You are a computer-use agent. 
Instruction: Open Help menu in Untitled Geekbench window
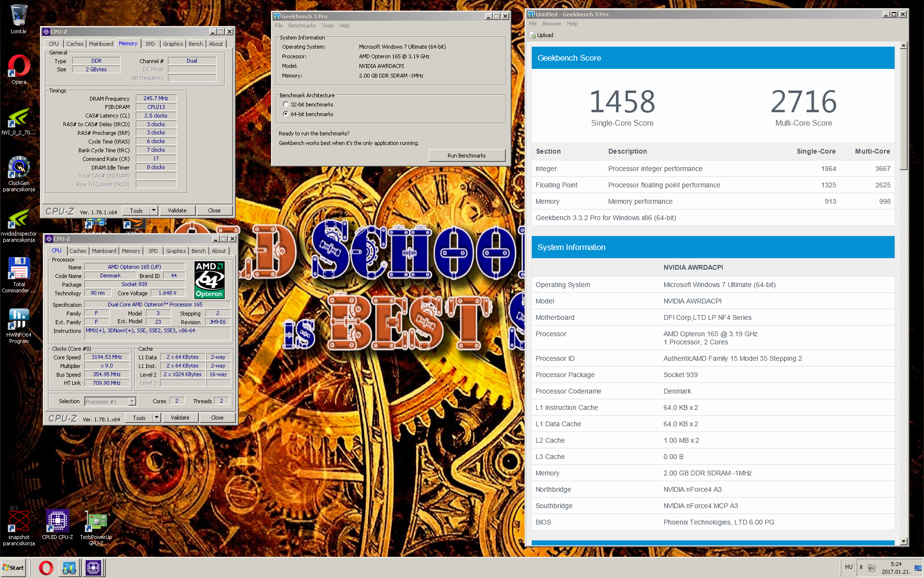pos(572,24)
